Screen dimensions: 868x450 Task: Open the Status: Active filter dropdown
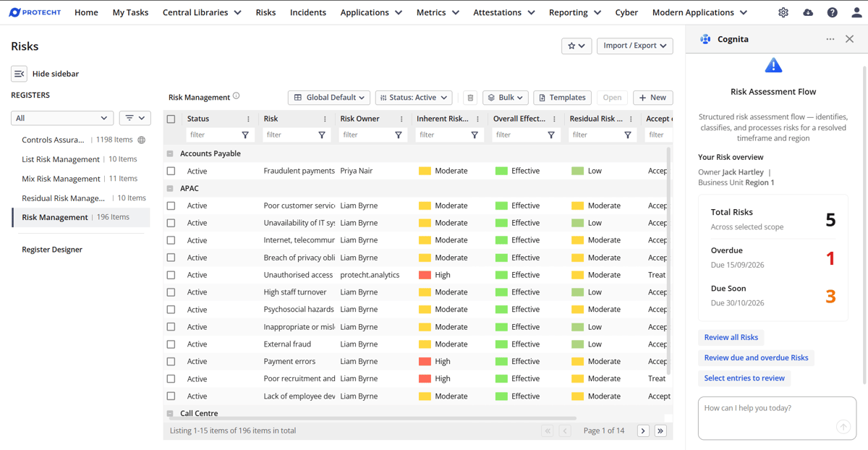pyautogui.click(x=414, y=98)
